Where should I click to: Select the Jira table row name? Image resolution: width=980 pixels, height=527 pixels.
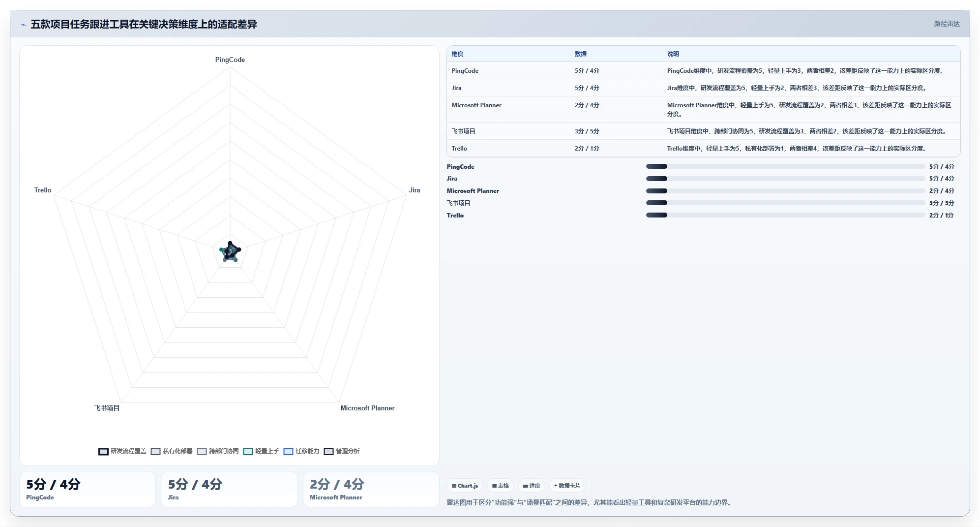pyautogui.click(x=456, y=88)
